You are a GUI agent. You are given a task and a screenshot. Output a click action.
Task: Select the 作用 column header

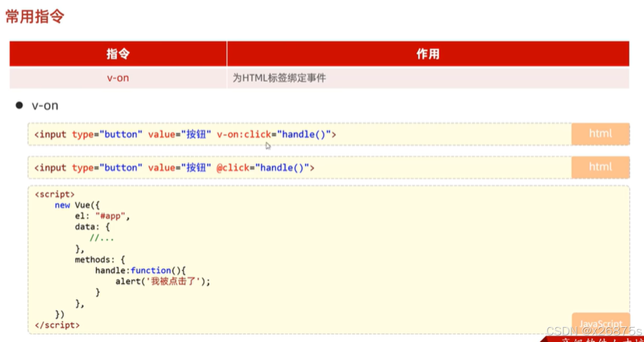[x=428, y=54]
